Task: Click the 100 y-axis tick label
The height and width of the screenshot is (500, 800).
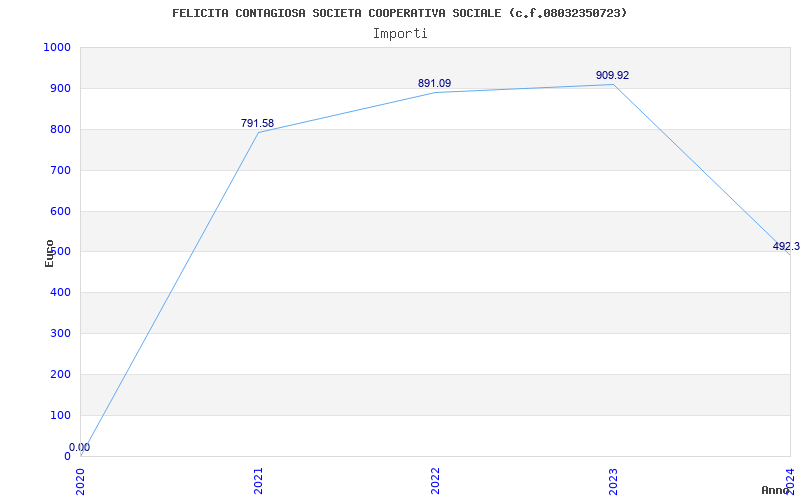Action: (60, 415)
